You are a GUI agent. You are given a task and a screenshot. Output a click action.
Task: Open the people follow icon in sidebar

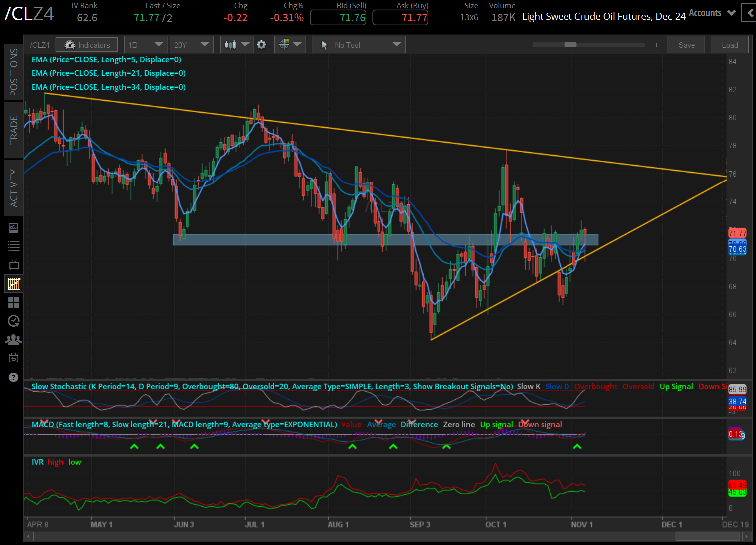click(13, 340)
